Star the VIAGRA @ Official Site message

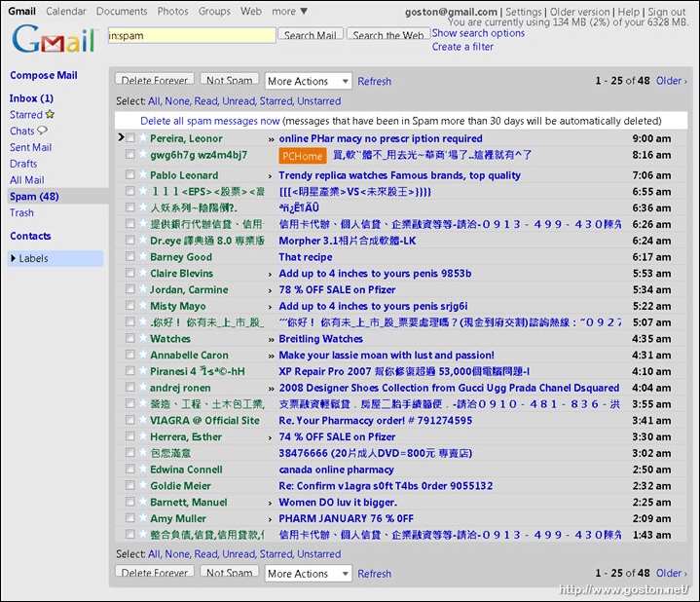click(143, 420)
